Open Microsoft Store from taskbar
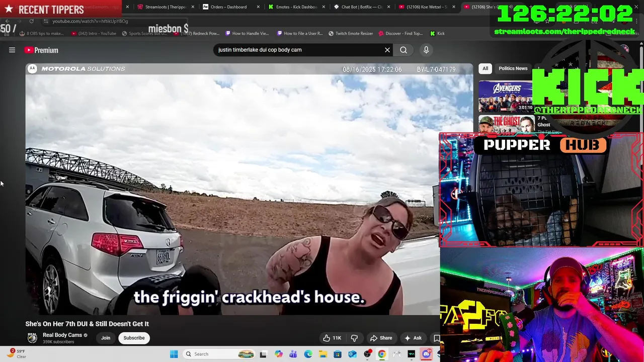 (338, 354)
